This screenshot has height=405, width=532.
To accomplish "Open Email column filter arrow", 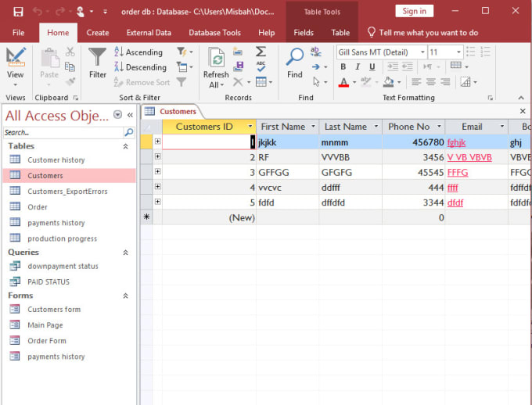I will pos(501,127).
